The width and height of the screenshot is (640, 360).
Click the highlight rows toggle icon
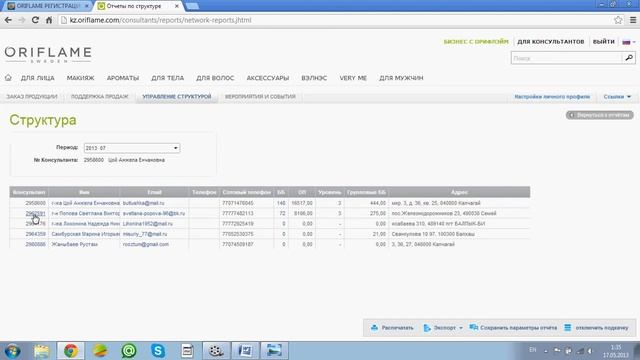(568, 327)
